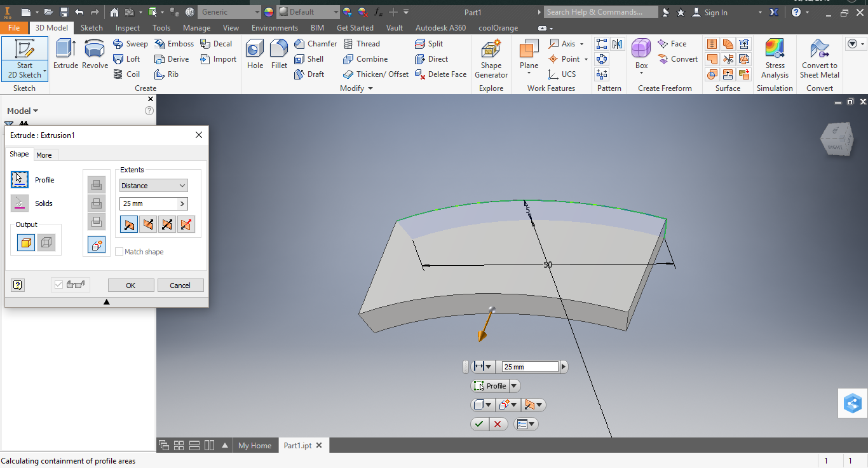Click the Import tool

click(218, 59)
